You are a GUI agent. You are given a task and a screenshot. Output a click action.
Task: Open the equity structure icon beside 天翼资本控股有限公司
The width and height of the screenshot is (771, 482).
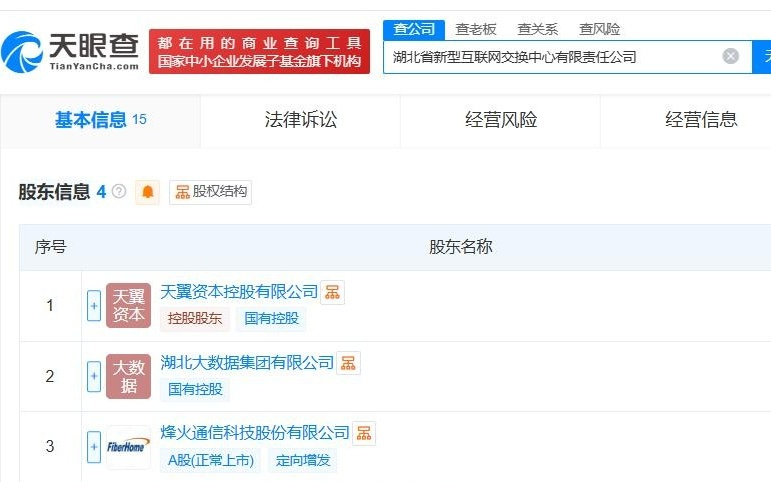332,293
